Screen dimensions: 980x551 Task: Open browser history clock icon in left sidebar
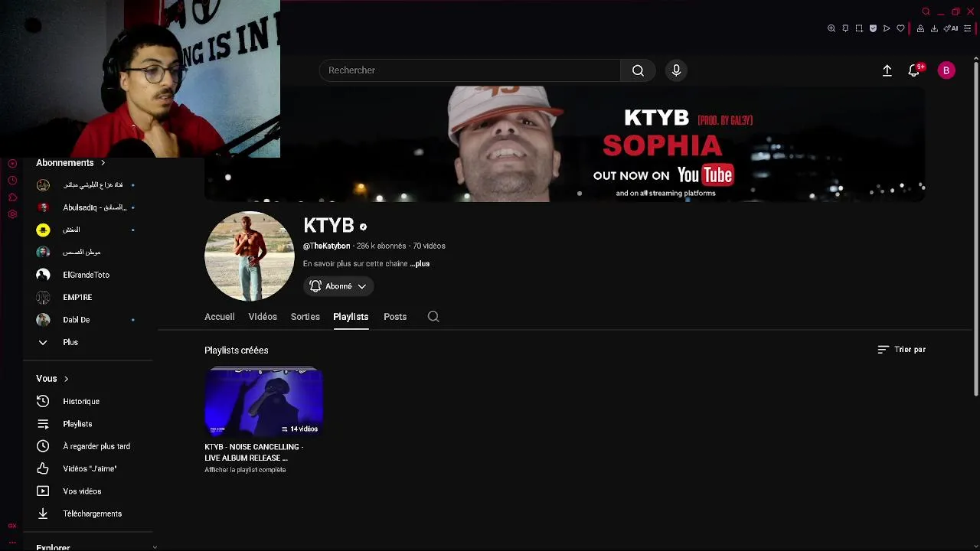(12, 181)
